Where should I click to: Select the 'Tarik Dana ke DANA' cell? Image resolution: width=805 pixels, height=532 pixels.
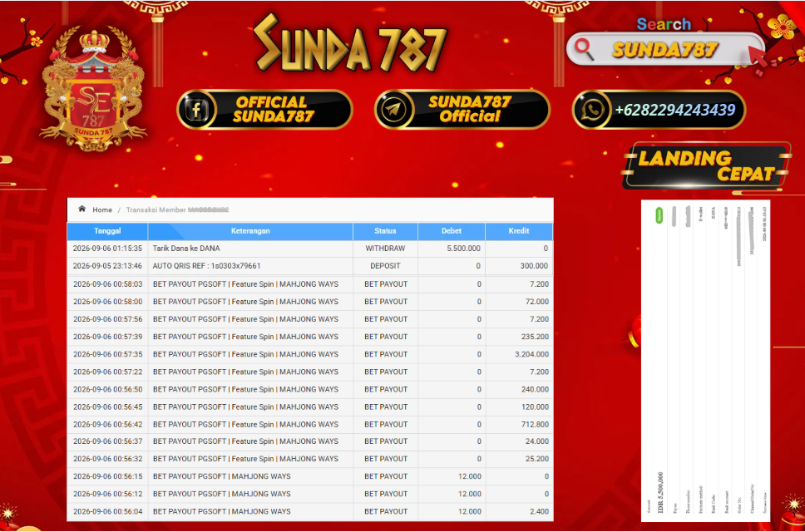tap(250, 249)
